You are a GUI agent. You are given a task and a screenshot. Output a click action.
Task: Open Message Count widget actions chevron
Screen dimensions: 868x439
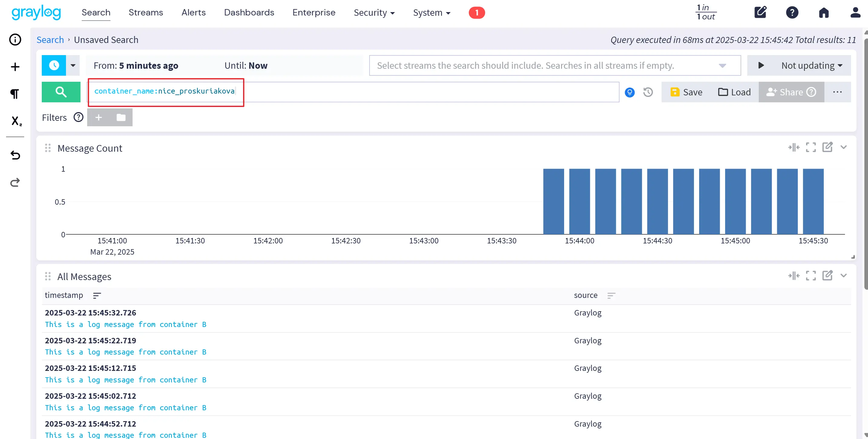click(843, 147)
